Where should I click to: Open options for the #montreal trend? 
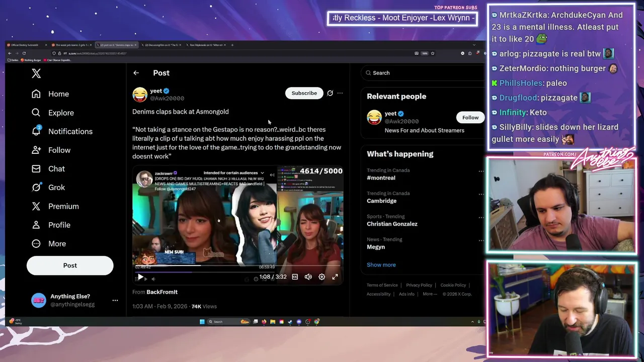481,171
